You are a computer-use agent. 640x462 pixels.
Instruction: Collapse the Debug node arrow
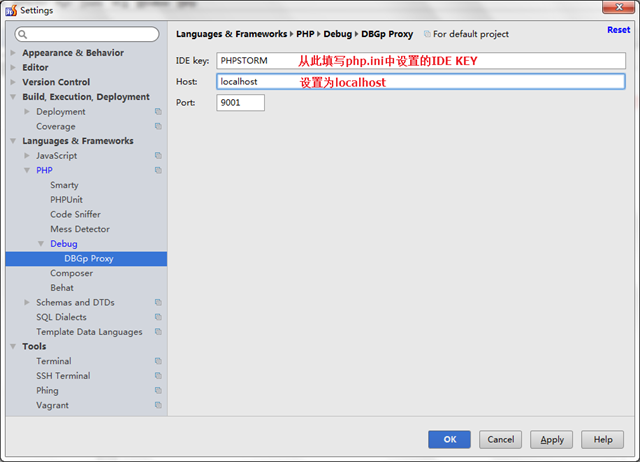[x=41, y=244]
